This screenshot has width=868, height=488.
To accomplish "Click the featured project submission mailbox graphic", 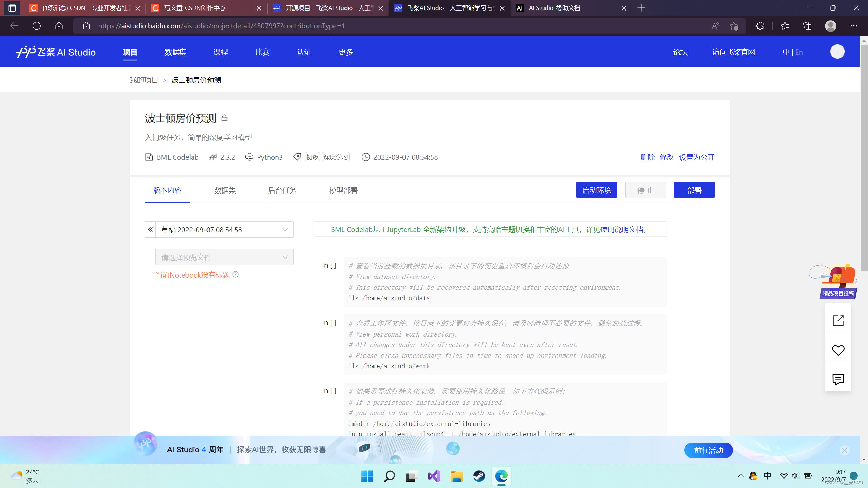I will [x=834, y=281].
